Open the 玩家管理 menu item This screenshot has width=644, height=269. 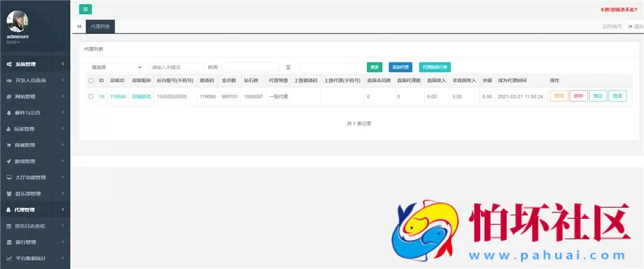[35, 129]
